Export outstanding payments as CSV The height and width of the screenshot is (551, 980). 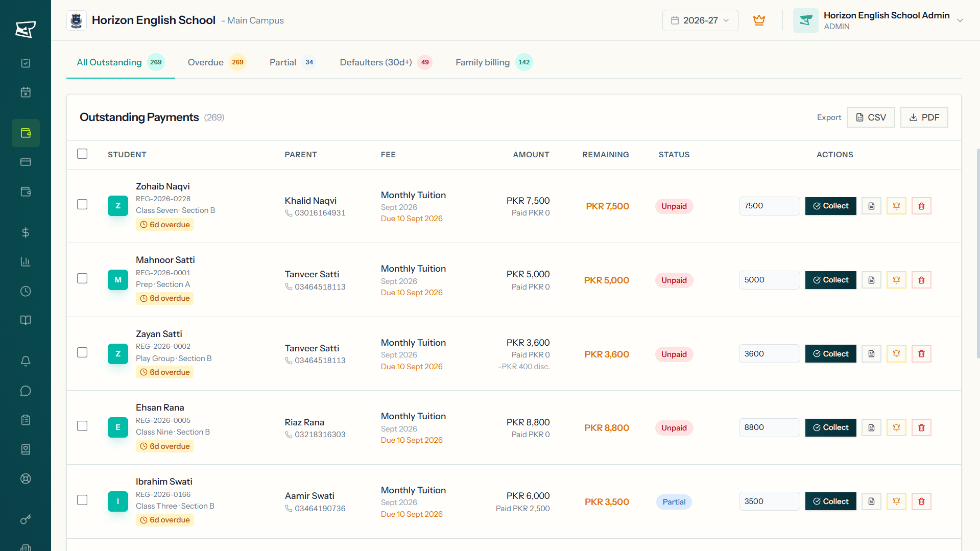(x=871, y=117)
